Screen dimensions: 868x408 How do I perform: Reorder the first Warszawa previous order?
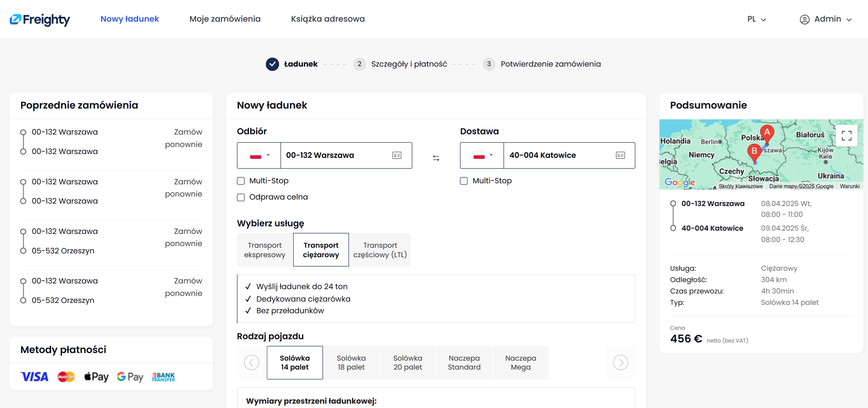(183, 138)
